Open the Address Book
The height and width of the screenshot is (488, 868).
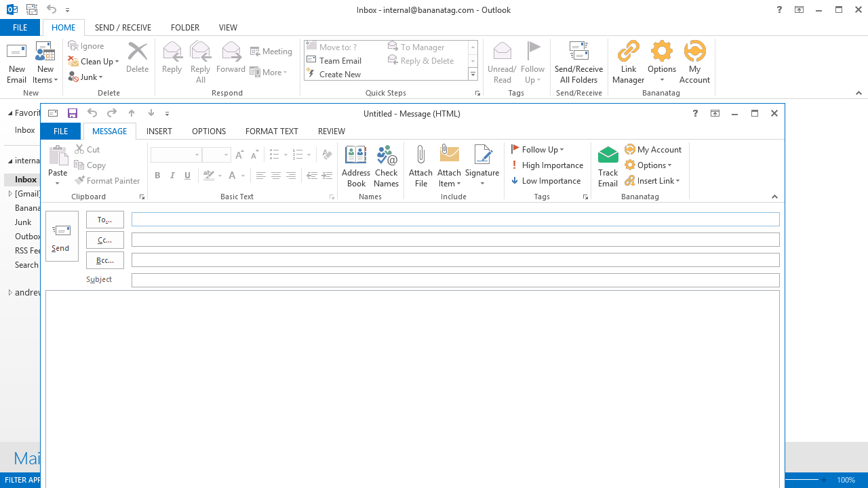356,165
